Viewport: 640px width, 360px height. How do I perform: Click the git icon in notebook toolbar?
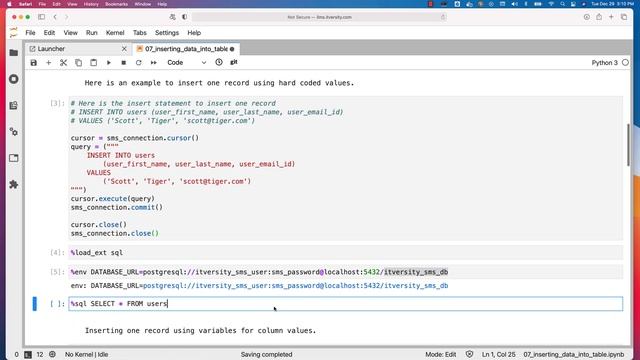[x=234, y=62]
